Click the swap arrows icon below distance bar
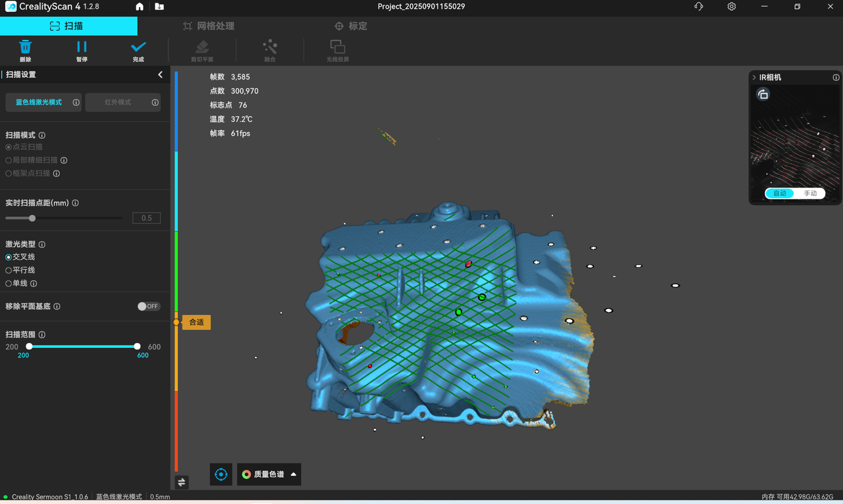Screen dimensions: 843x504 182,482
